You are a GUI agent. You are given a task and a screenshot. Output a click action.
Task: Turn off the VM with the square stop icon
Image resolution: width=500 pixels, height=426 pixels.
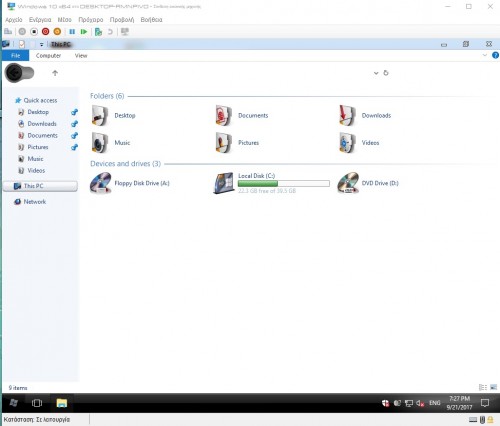point(34,32)
